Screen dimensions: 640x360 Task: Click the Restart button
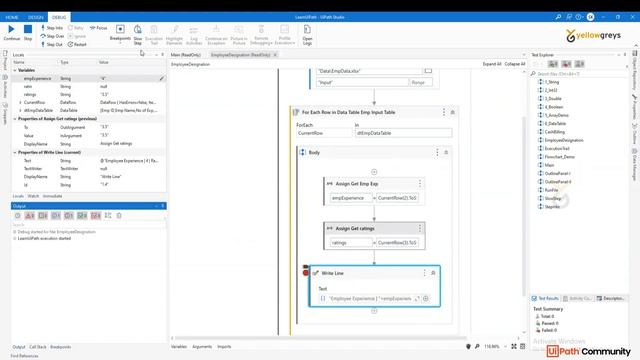click(x=77, y=44)
